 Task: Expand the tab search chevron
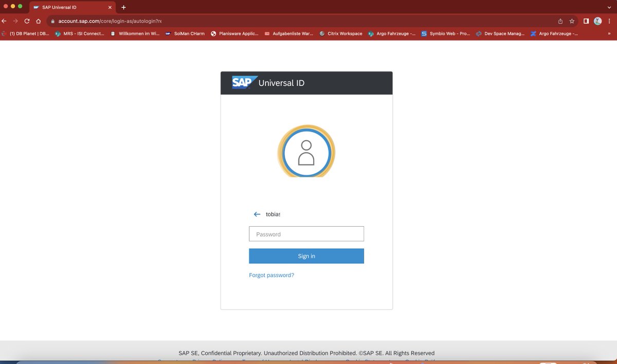pos(609,7)
